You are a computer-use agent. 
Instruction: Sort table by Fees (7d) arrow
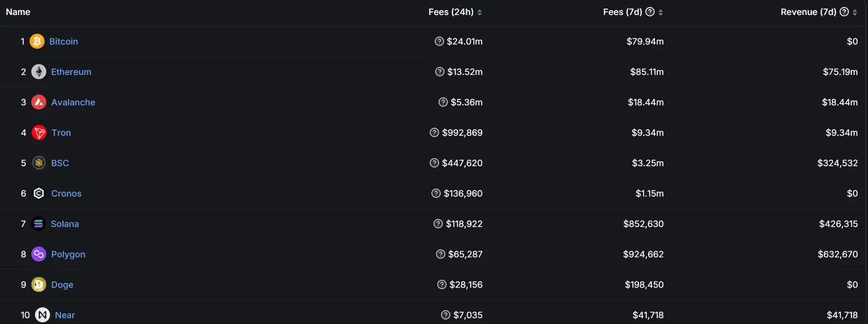pos(660,12)
